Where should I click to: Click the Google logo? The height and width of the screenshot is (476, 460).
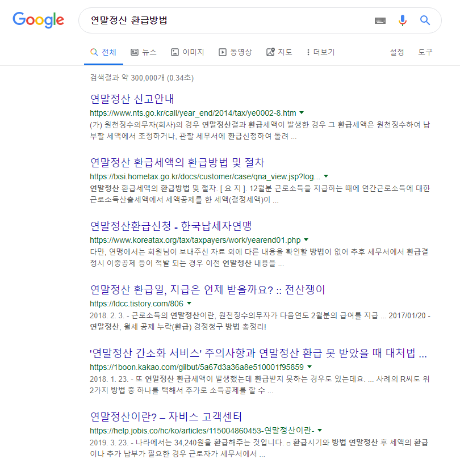38,20
